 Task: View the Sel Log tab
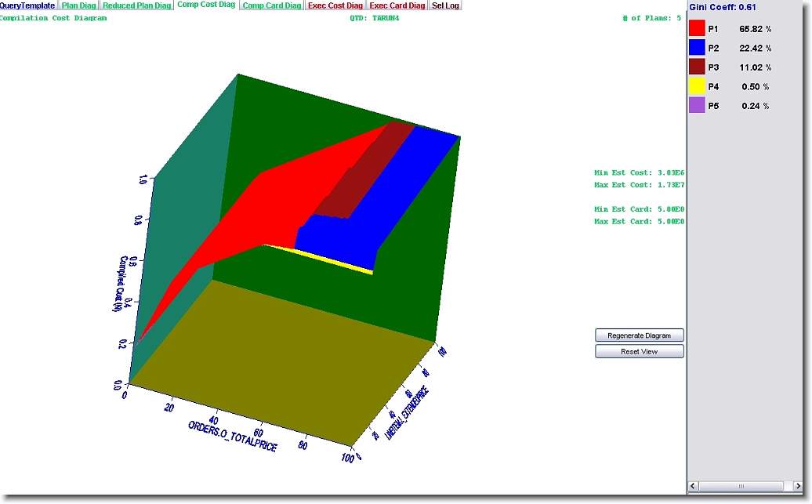point(445,5)
